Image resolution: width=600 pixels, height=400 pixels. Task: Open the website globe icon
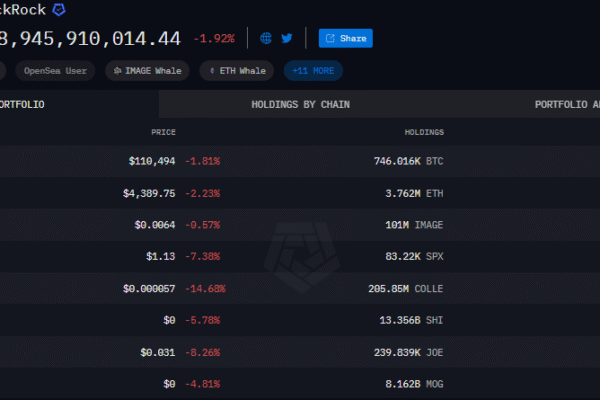tap(266, 38)
